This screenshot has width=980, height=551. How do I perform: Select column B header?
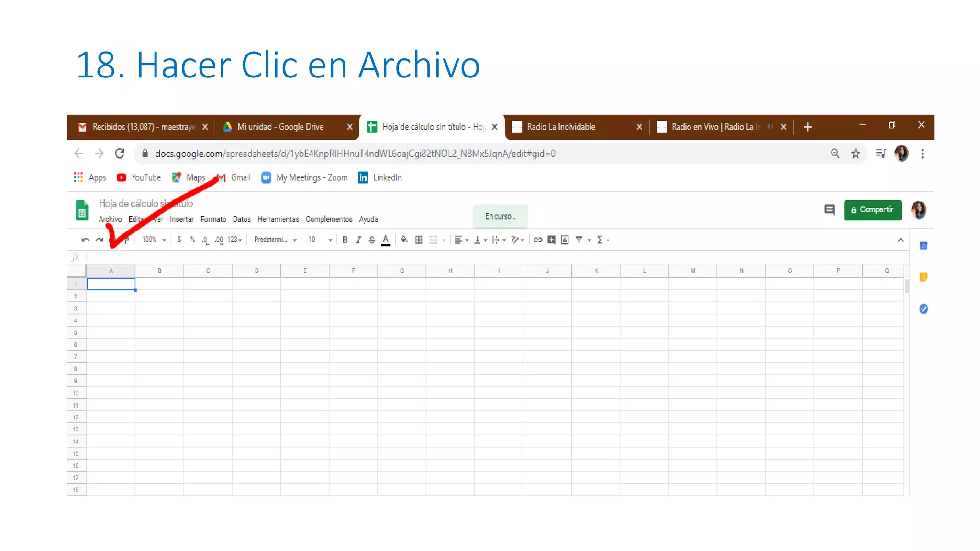pyautogui.click(x=159, y=271)
